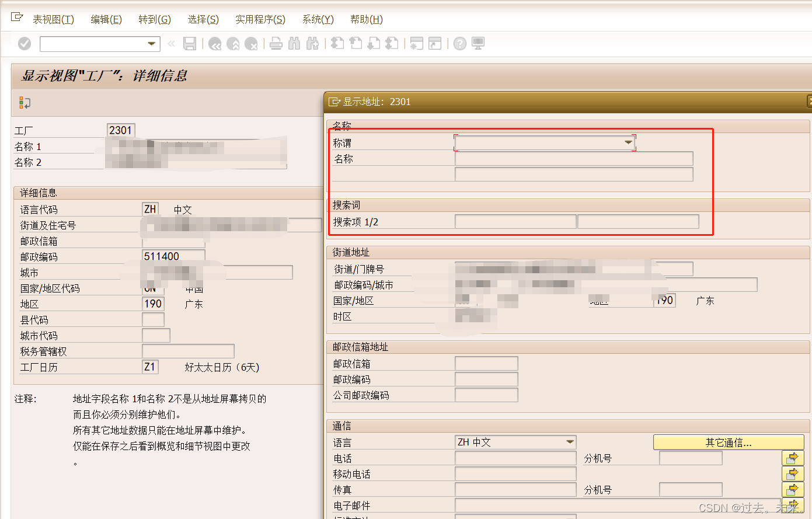Click the 其它通信... button
The width and height of the screenshot is (812, 519).
[x=729, y=443]
